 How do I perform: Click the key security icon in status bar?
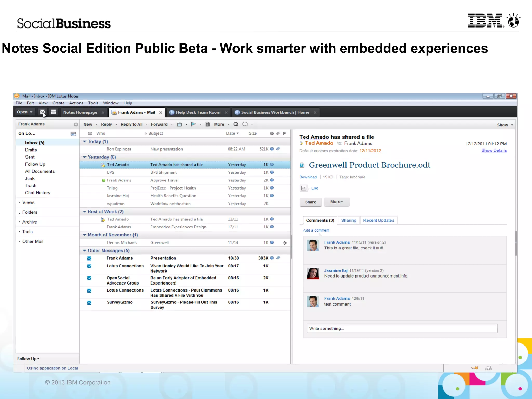point(475,368)
